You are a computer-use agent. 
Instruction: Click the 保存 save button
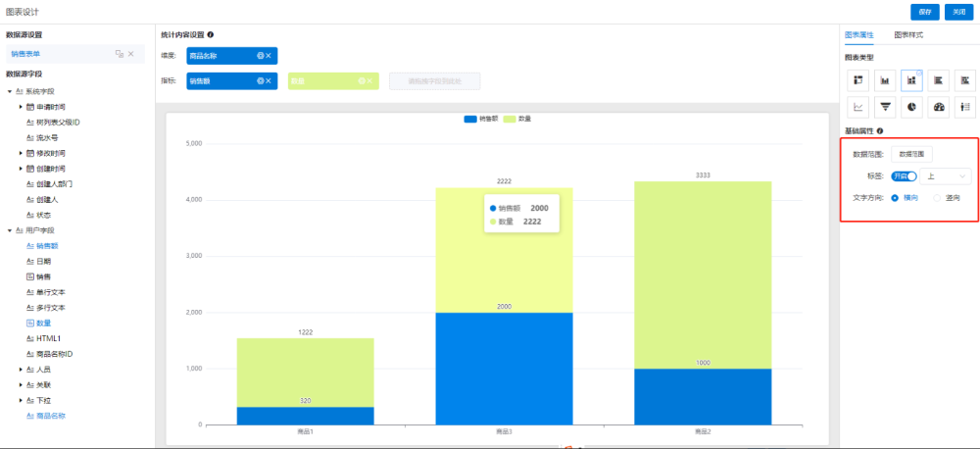pyautogui.click(x=924, y=11)
